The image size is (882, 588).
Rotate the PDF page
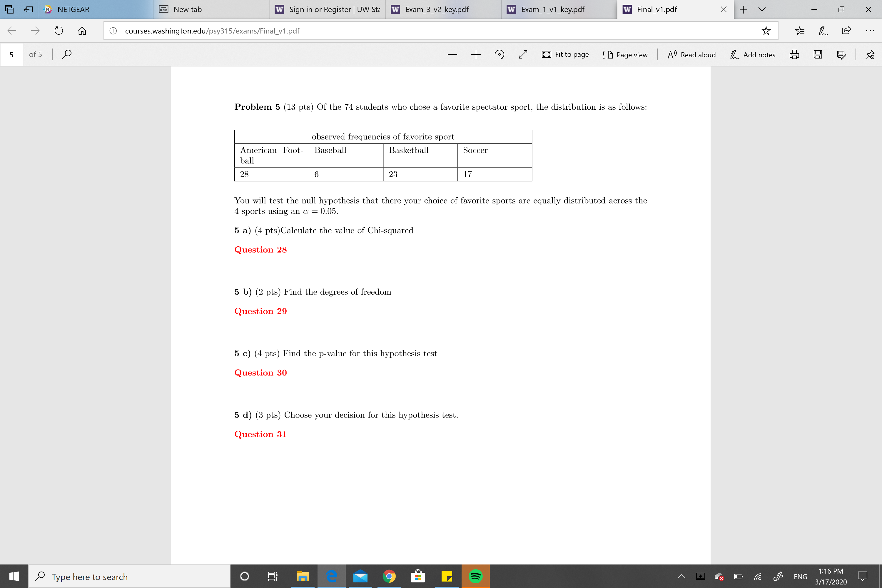click(x=500, y=54)
